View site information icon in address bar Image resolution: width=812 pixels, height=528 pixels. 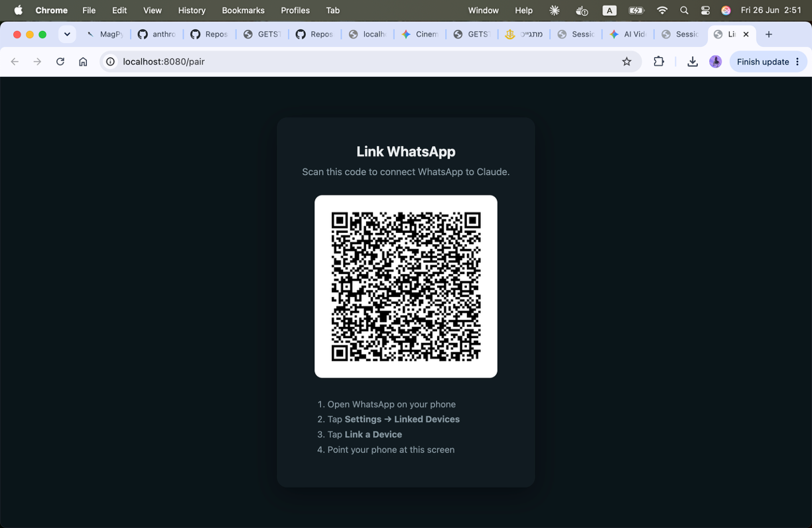[111, 62]
